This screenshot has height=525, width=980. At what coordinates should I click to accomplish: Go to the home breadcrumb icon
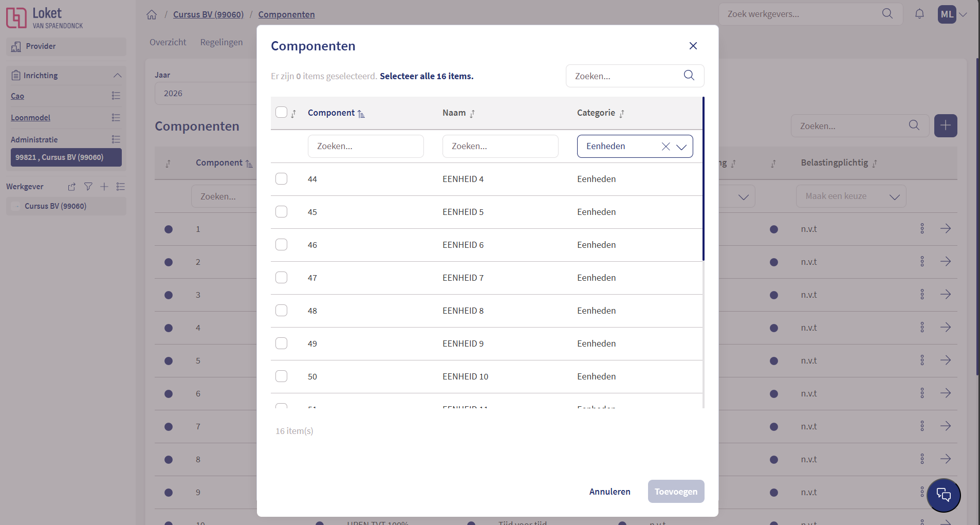click(152, 14)
